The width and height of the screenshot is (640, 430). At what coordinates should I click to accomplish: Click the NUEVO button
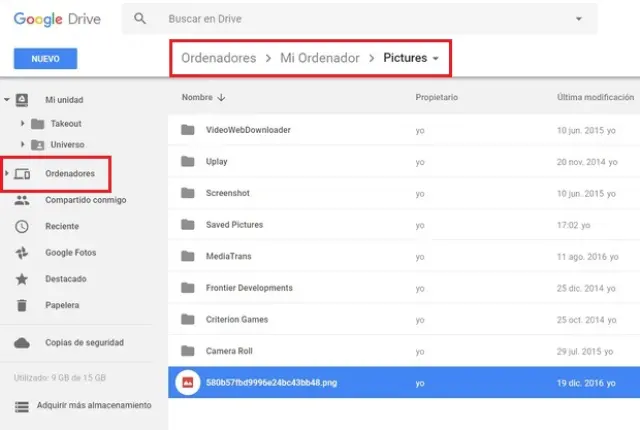45,59
